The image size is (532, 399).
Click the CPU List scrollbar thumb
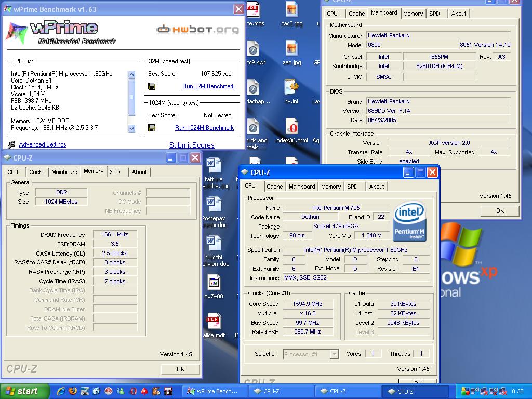pos(131,97)
